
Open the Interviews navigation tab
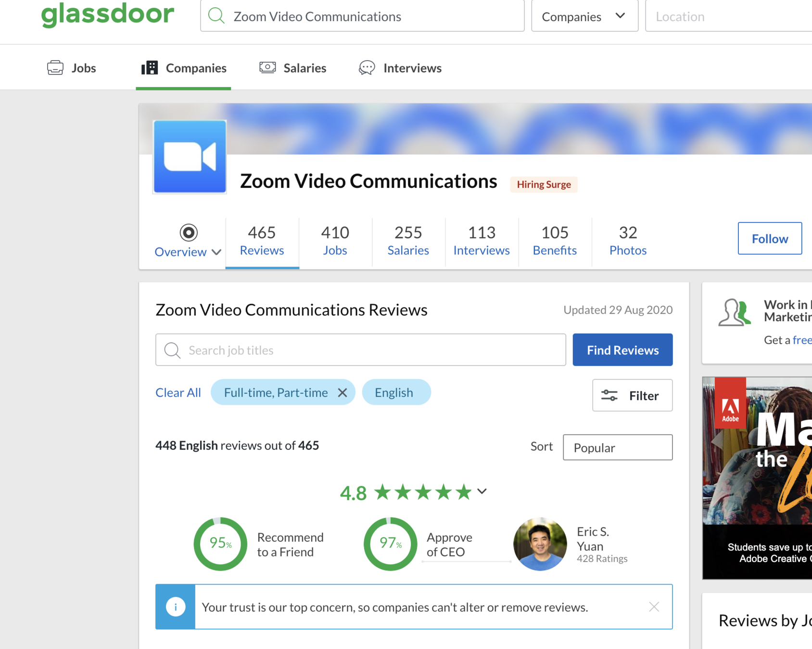(400, 68)
